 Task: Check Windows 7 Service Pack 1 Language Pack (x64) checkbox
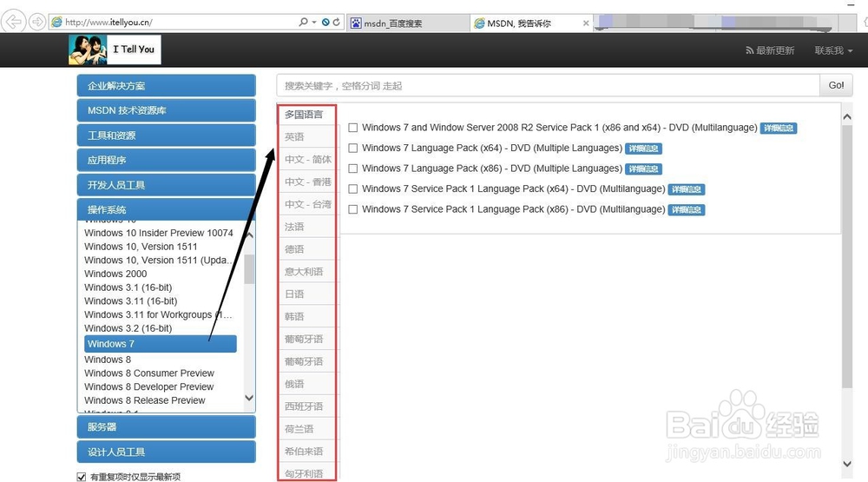352,189
